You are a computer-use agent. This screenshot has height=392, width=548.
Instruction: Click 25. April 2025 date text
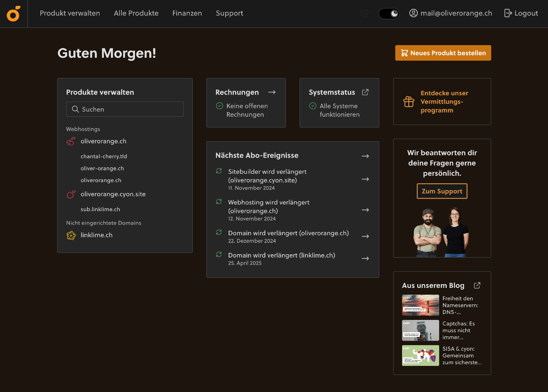click(x=245, y=263)
